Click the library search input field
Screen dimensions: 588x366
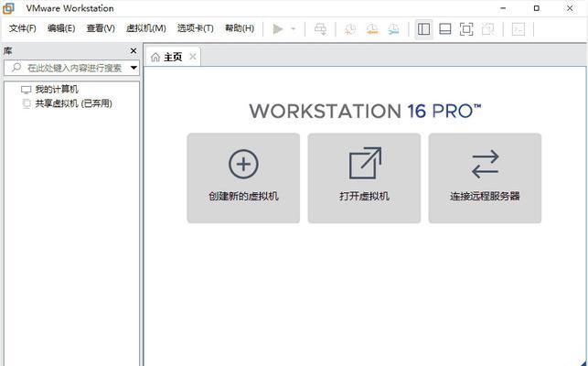[71, 68]
